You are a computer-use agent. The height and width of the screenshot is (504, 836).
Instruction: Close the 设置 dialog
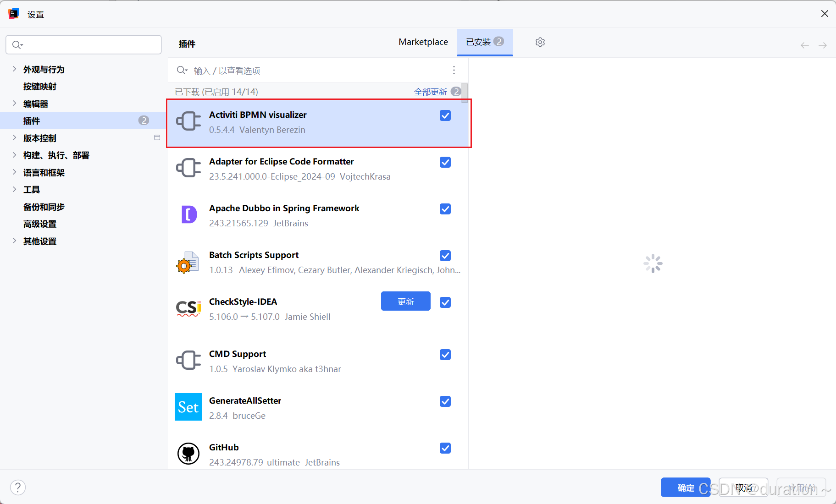coord(825,14)
